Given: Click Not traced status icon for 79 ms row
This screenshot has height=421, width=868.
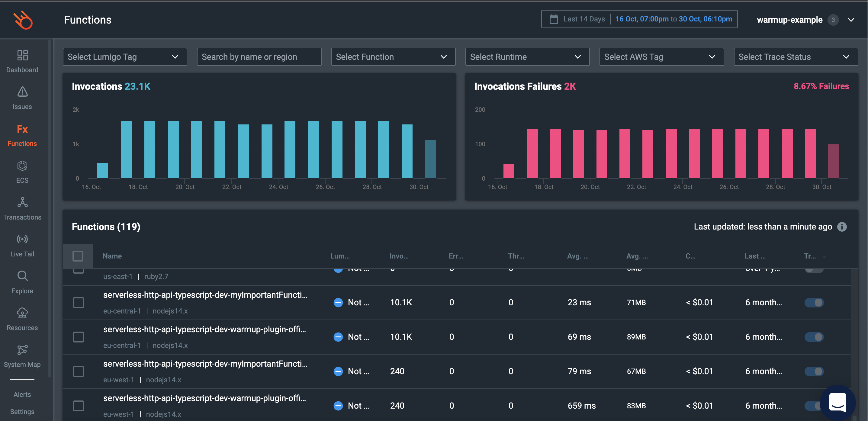Looking at the screenshot, I should click(338, 371).
